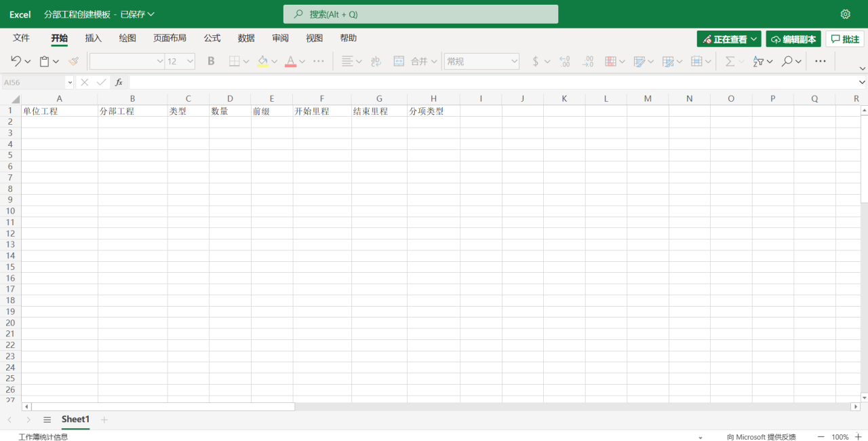Toggle wrap text button

point(376,61)
